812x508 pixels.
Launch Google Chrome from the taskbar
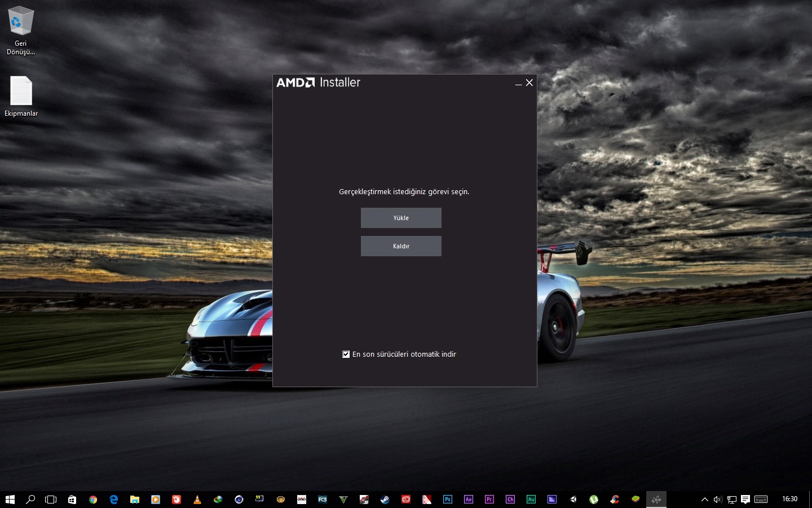93,500
